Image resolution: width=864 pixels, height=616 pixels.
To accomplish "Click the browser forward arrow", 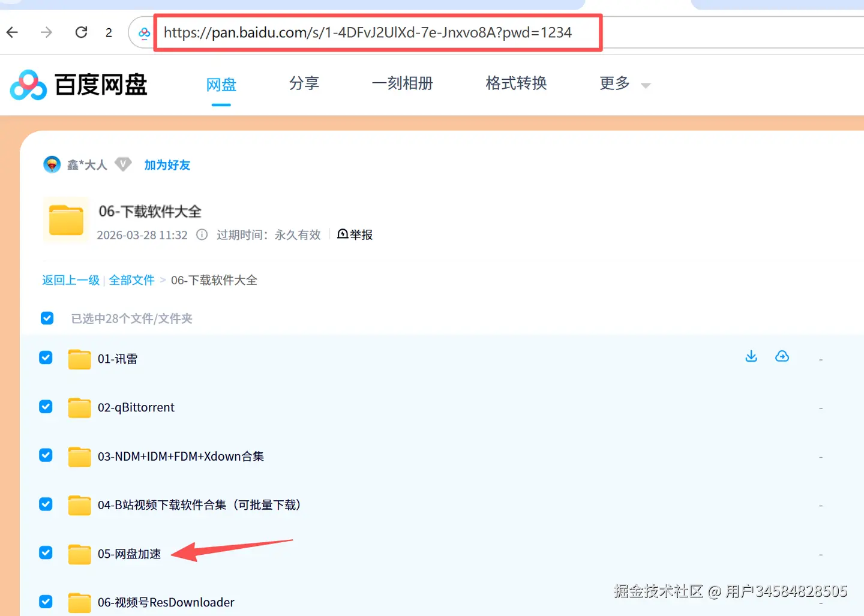I will pos(46,32).
